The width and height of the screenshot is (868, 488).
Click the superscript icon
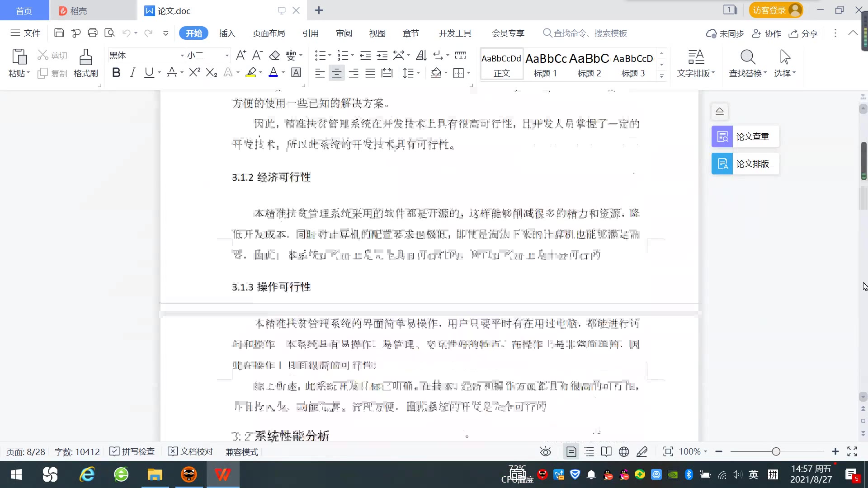pos(194,73)
